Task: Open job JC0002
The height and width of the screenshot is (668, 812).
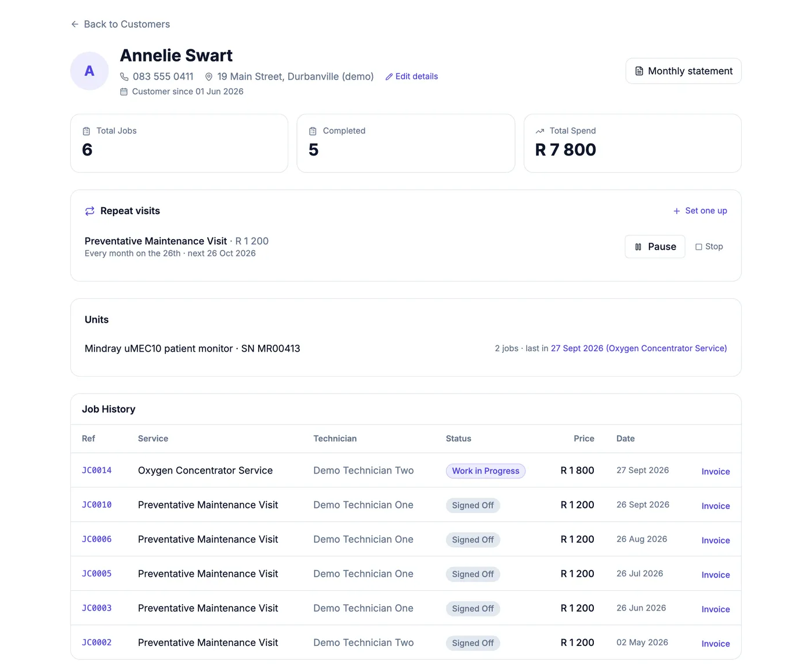Action: [96, 642]
